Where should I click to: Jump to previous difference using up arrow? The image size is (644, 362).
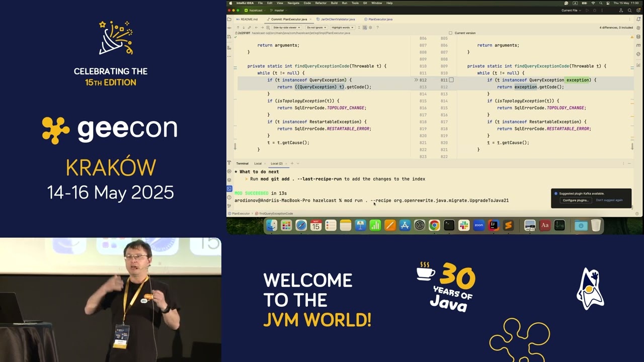238,28
